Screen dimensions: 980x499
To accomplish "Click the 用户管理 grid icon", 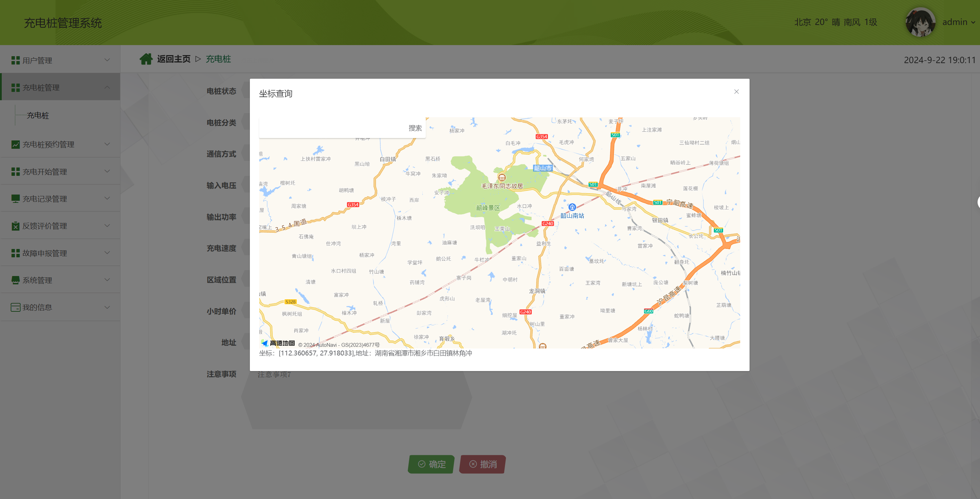I will 16,60.
